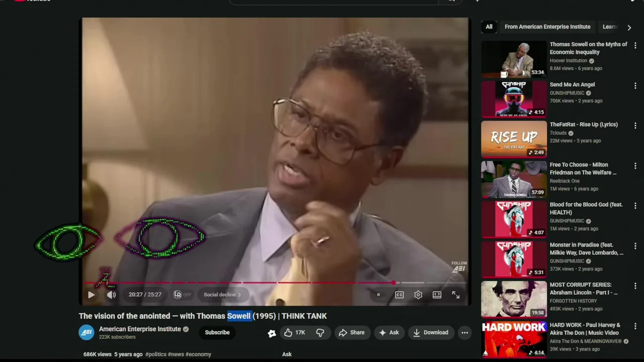Screen dimensions: 644x362
Task: Open options menu for Send Me An Angel
Action: (x=635, y=85)
